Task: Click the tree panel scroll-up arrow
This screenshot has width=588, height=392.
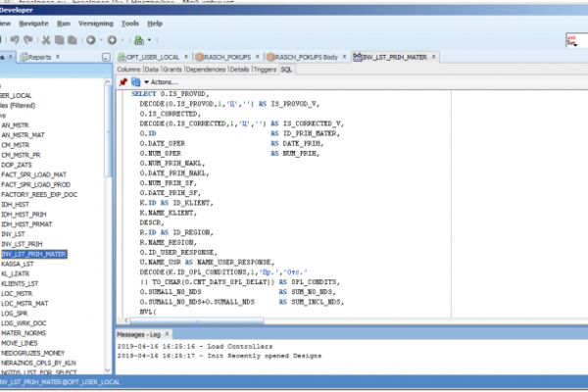Action: click(x=108, y=81)
